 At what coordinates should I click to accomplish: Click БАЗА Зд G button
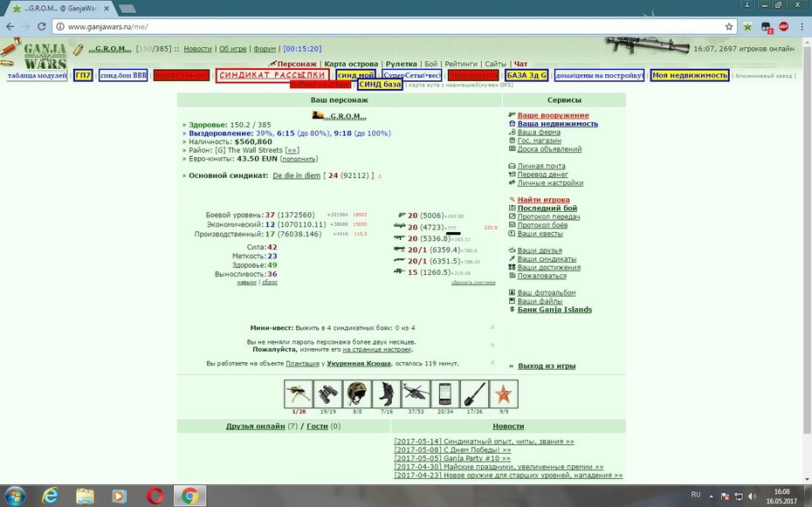tap(526, 76)
